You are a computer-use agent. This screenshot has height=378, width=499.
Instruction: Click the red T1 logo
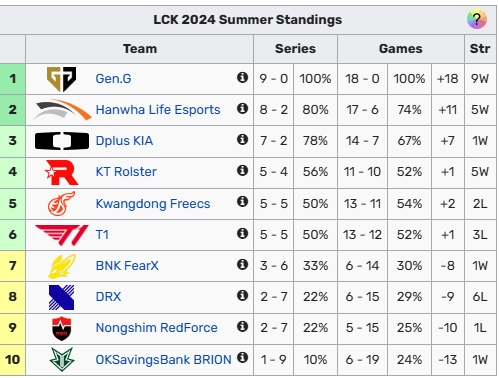[62, 235]
